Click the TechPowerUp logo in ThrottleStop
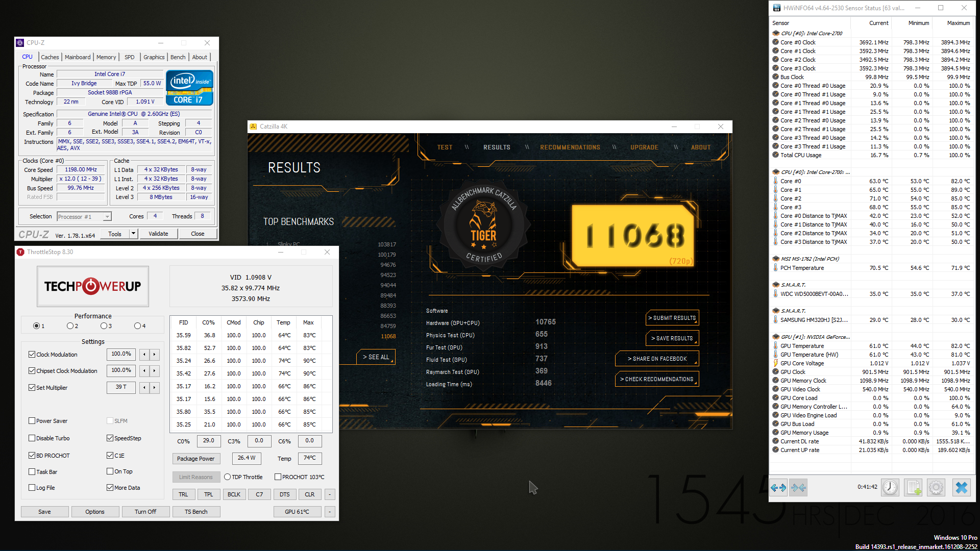Viewport: 980px width, 551px height. 92,286
